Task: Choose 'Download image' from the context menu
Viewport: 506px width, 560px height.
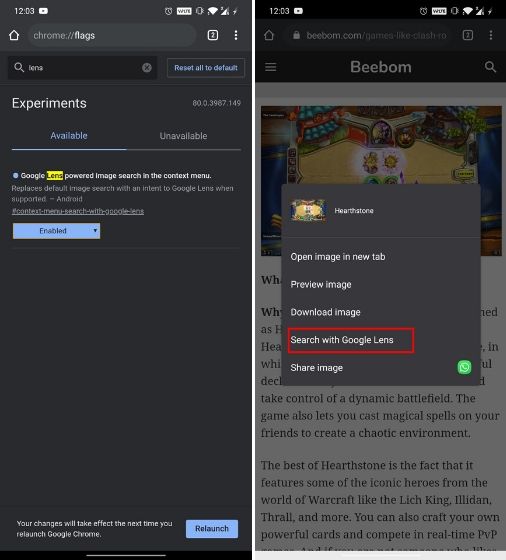Action: (325, 312)
